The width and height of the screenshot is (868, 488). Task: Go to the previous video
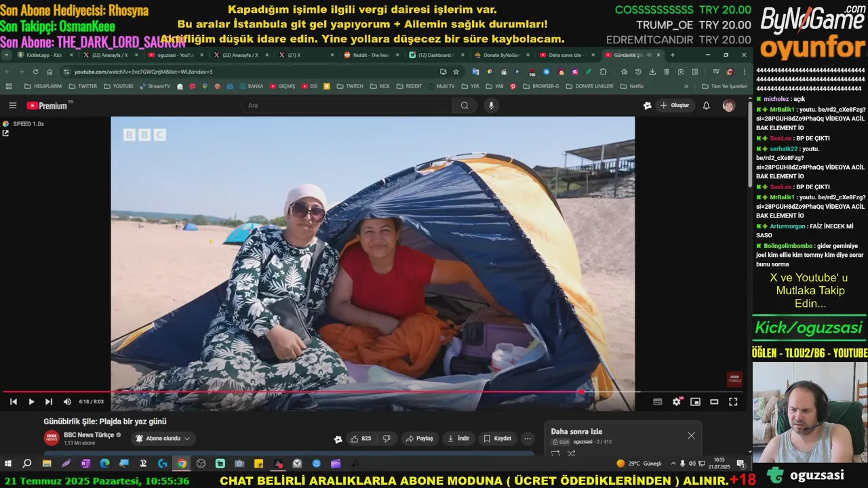14,402
